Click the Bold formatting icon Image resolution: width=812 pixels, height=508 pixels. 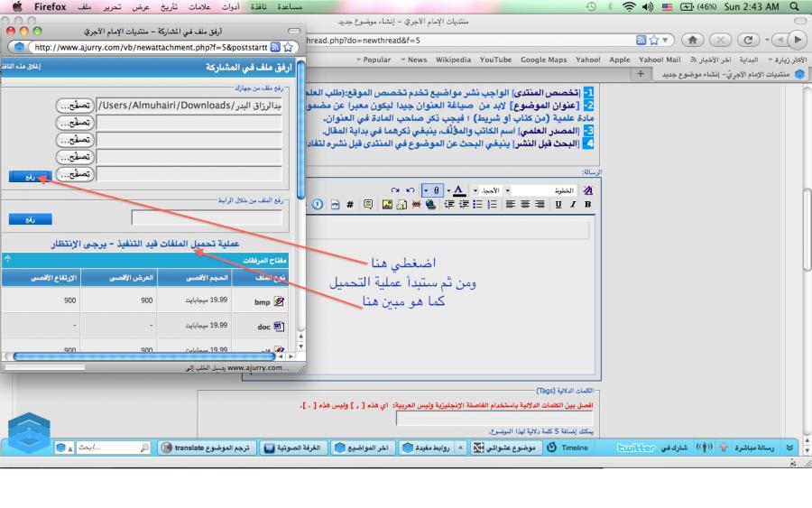587,205
